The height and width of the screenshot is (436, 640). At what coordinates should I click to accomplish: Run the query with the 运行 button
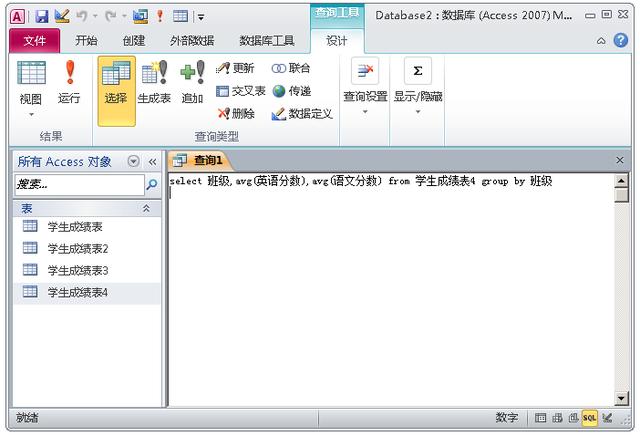click(x=69, y=83)
